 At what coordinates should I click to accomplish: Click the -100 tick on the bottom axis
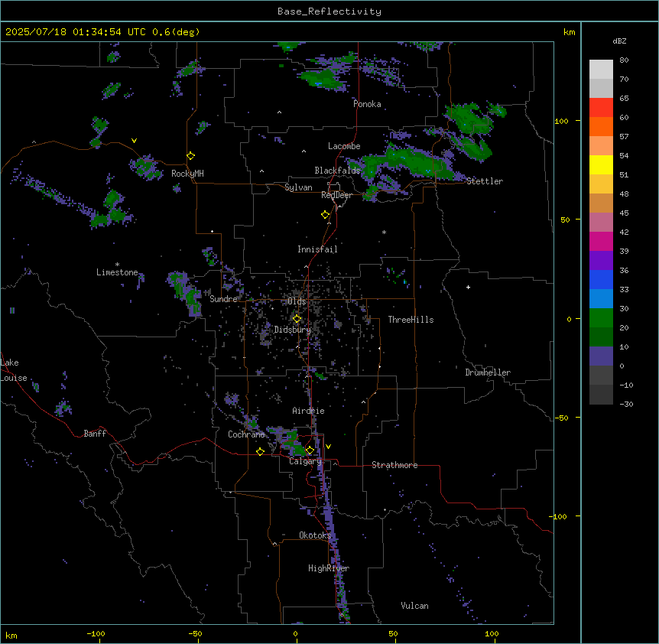point(96,633)
